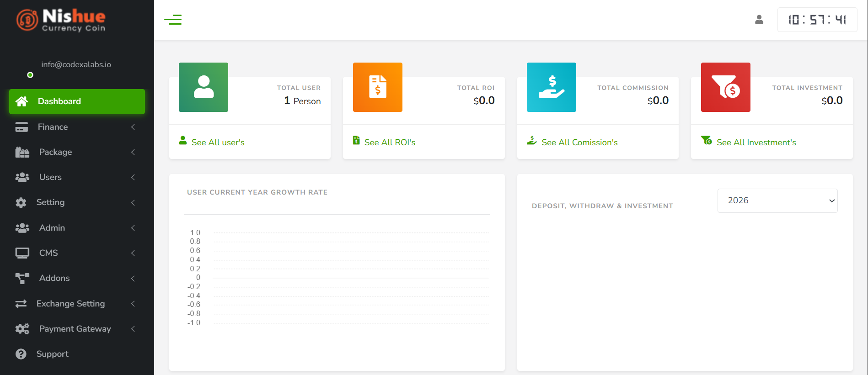Expand the Package menu chevron

133,152
